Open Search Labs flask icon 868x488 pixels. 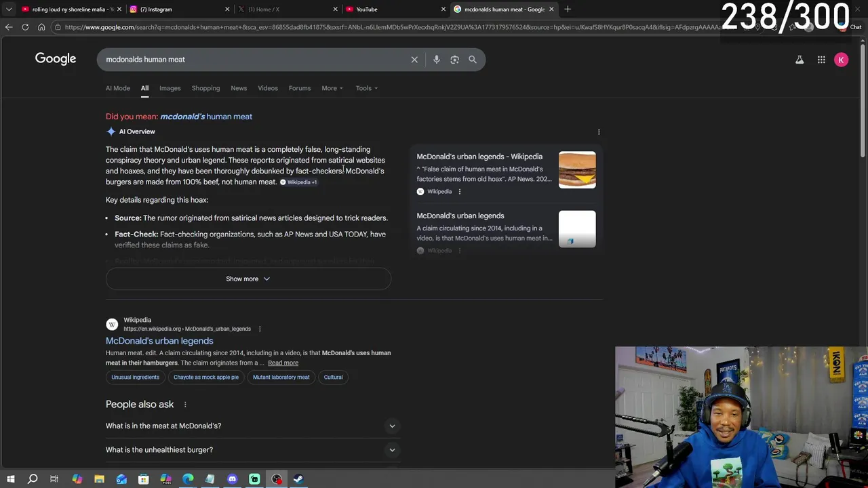pyautogui.click(x=800, y=60)
